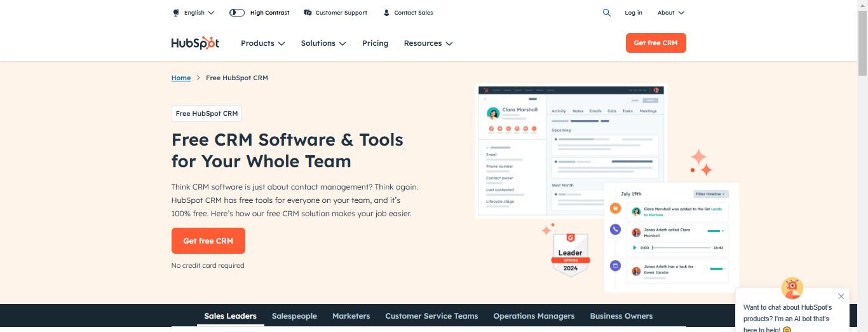
Task: Click the Activity tab in the CRM preview
Action: pyautogui.click(x=559, y=111)
